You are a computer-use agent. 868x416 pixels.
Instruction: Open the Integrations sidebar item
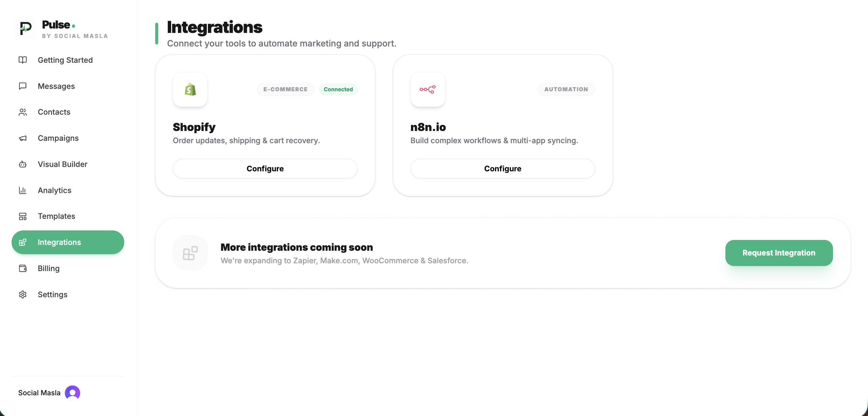point(59,242)
